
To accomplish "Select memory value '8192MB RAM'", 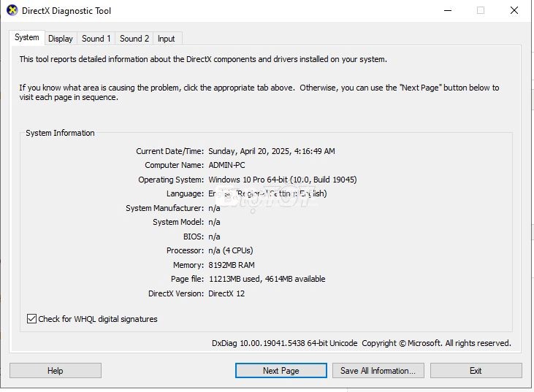I will (232, 265).
